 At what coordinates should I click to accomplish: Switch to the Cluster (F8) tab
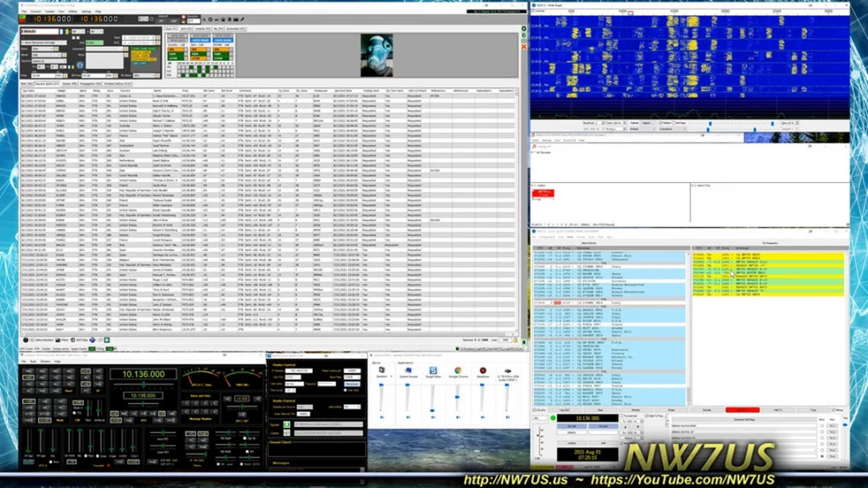[71, 84]
